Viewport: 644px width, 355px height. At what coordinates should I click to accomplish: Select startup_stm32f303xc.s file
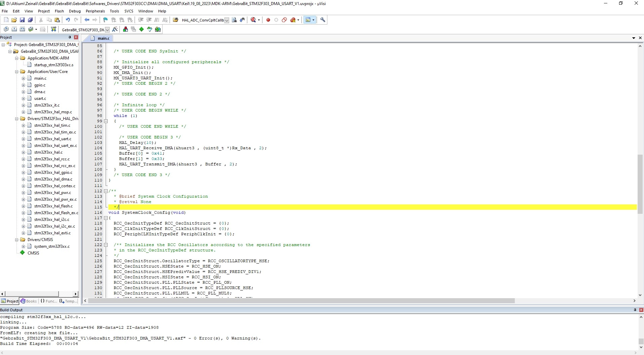click(54, 65)
